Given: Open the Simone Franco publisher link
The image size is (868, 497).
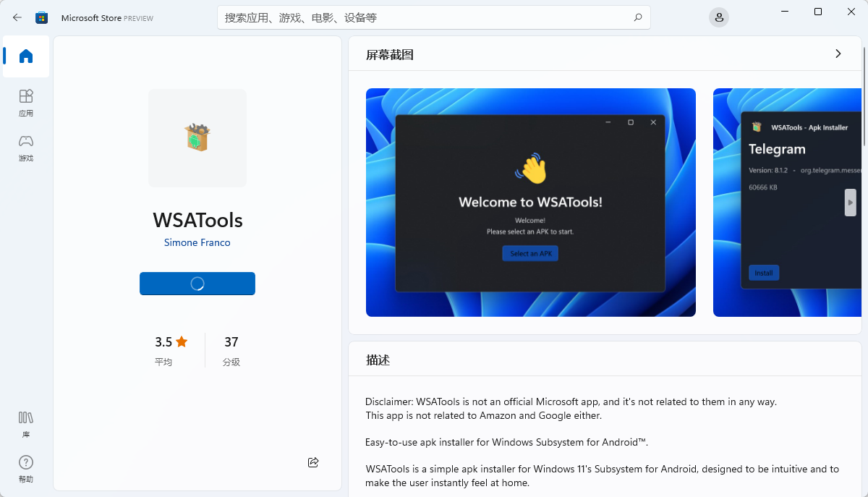Looking at the screenshot, I should [197, 242].
